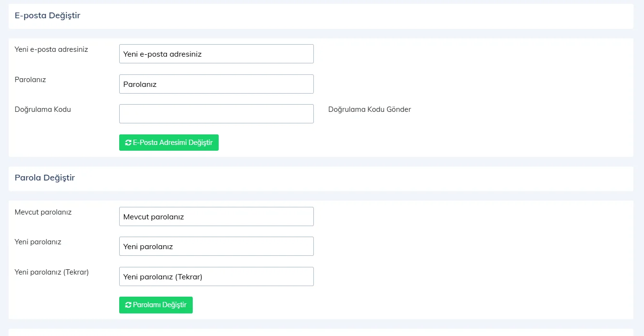644x336 pixels.
Task: Send code via Doğrulama Kodu Gönder
Action: pos(370,109)
